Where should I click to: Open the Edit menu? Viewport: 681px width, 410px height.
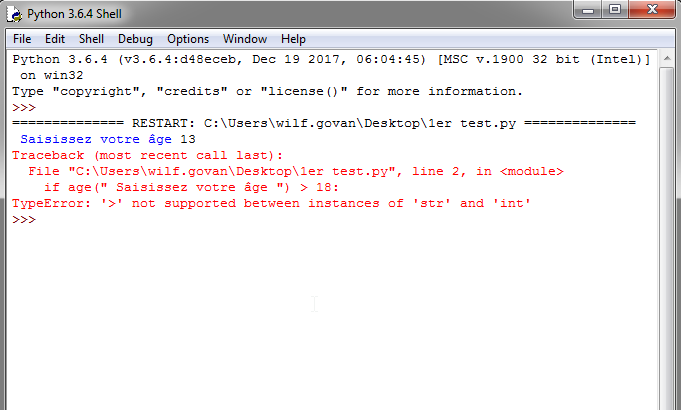55,39
